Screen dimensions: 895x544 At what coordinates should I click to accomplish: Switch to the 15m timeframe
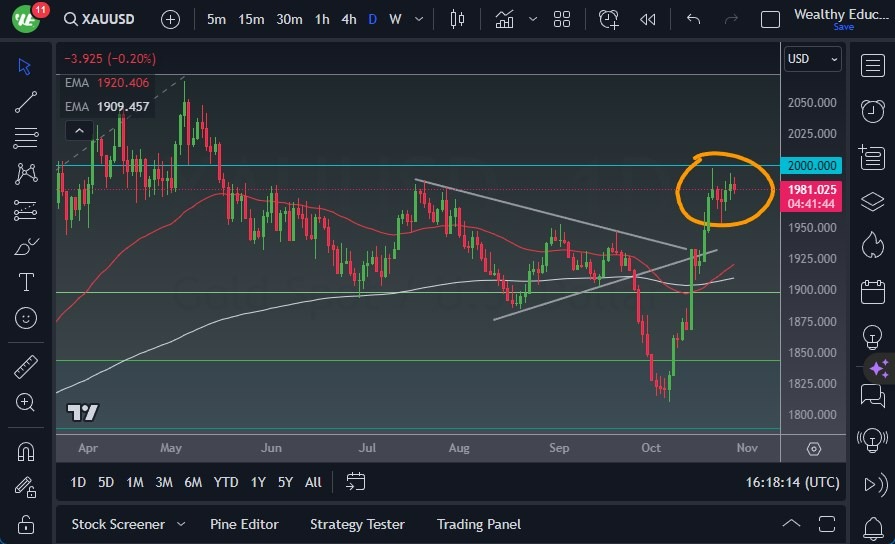[251, 19]
